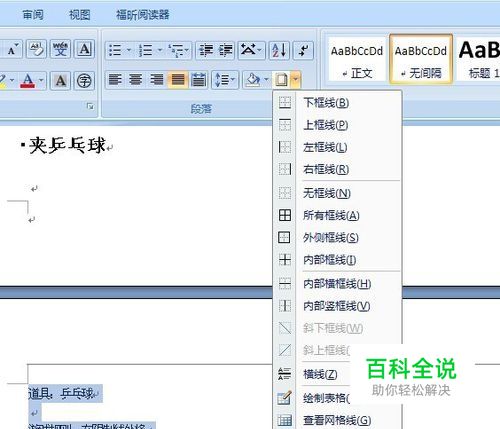Click the heading text 夹乒乓球

(x=67, y=145)
